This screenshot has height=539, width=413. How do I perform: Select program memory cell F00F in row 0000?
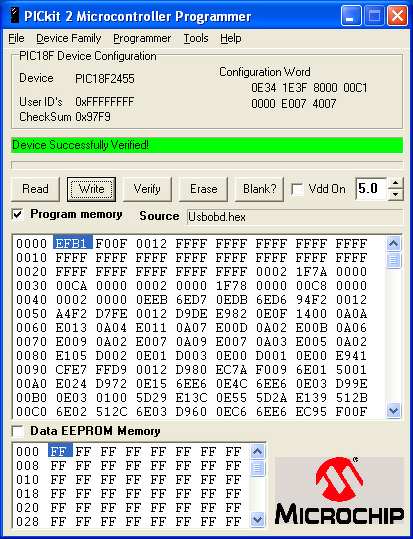coord(111,244)
